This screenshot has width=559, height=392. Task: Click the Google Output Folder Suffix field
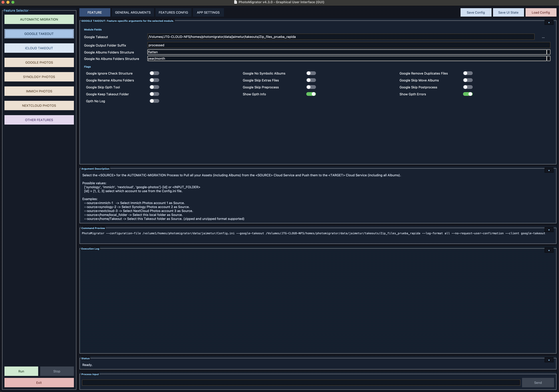(349, 45)
